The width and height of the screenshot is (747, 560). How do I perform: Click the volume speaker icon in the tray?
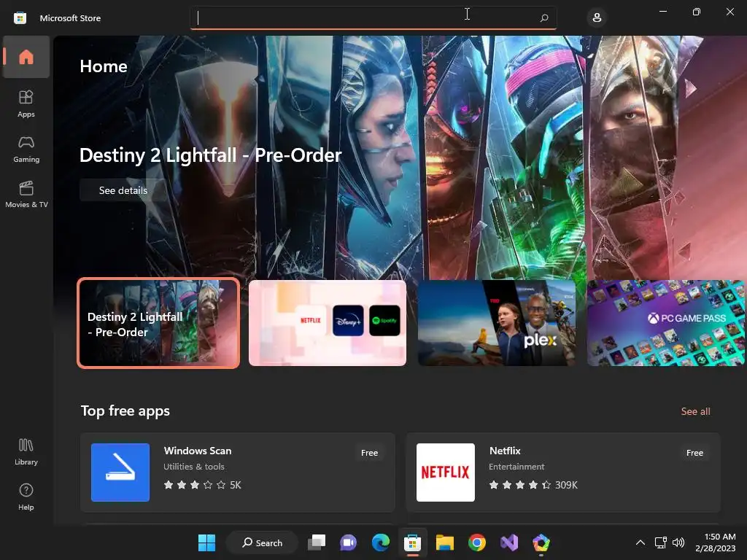pyautogui.click(x=678, y=542)
